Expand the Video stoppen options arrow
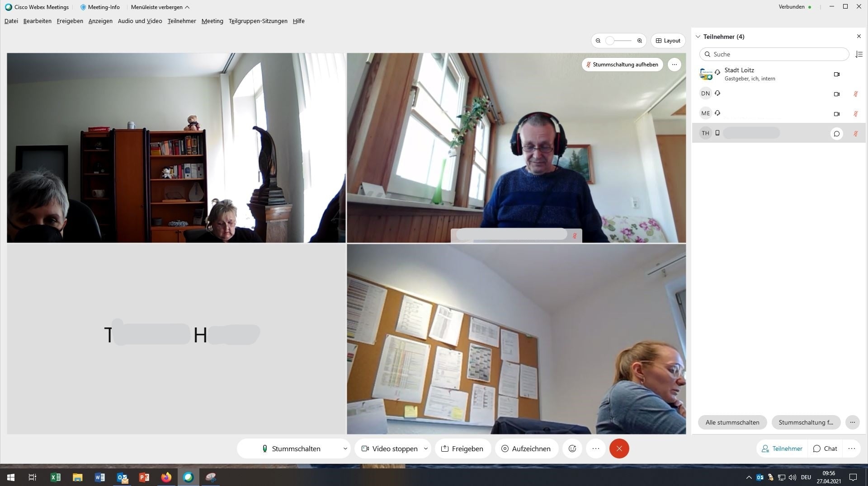The width and height of the screenshot is (868, 486). click(425, 449)
